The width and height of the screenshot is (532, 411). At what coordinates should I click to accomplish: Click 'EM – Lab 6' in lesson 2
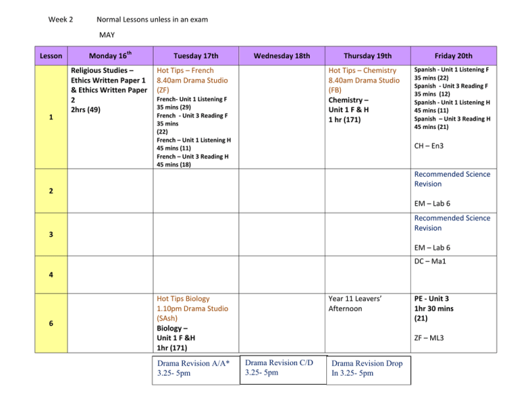pyautogui.click(x=432, y=204)
